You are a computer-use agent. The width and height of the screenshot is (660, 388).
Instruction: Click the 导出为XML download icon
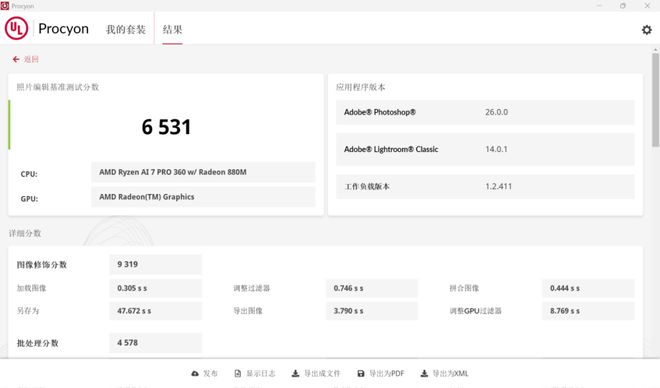coord(424,373)
